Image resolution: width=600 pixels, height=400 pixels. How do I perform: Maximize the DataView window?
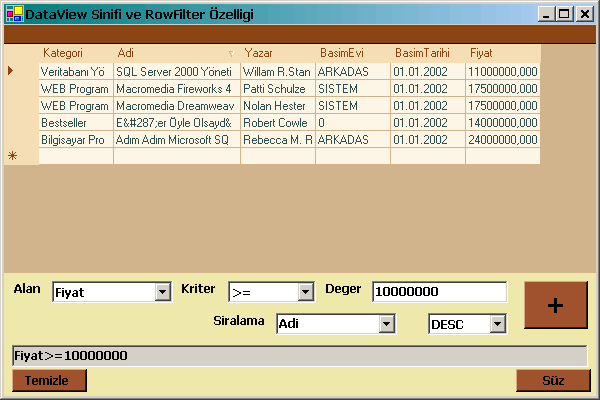[x=565, y=14]
